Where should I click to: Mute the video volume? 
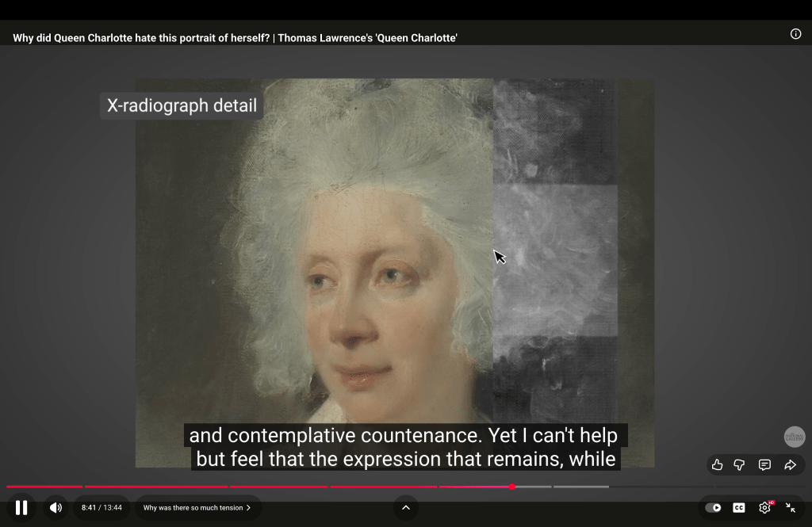pos(56,507)
